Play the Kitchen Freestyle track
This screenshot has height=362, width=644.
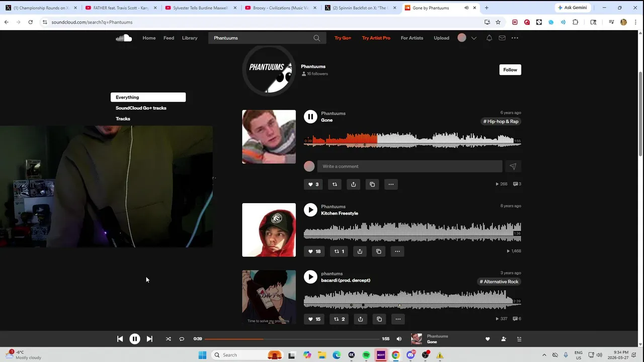(310, 210)
